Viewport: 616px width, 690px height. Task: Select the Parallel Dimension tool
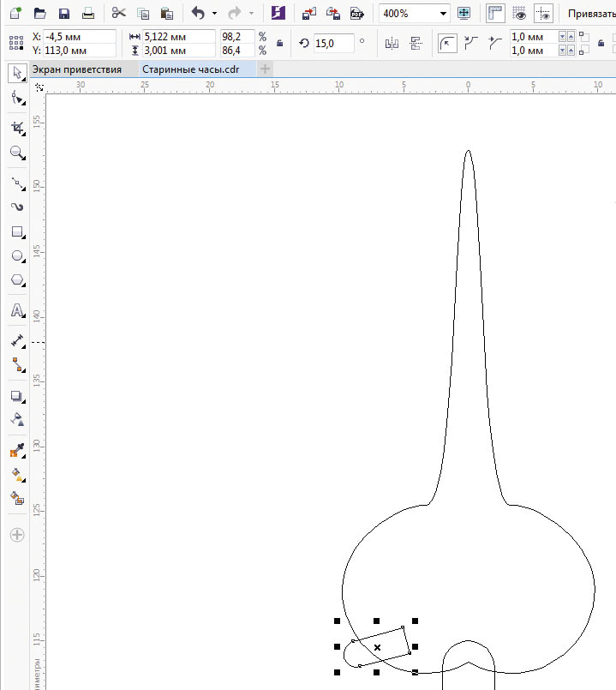coord(18,340)
